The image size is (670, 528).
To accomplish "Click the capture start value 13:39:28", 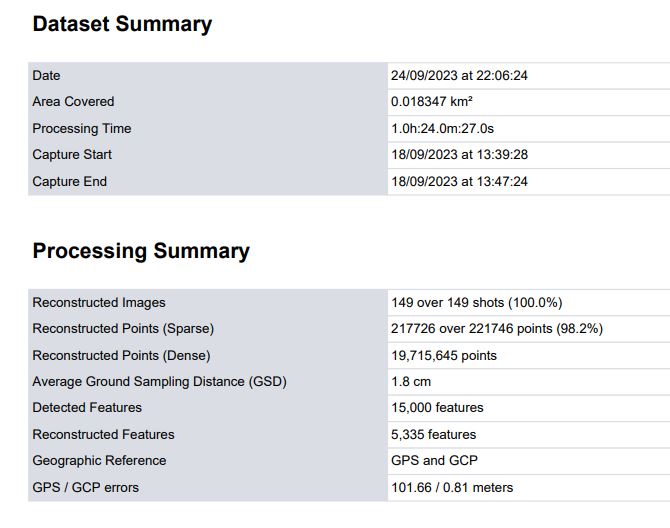I will coord(459,155).
